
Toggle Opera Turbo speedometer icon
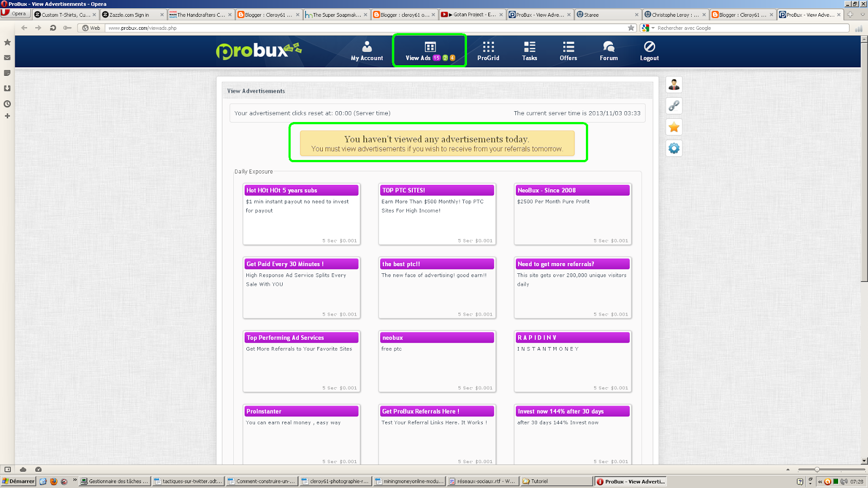(x=38, y=470)
